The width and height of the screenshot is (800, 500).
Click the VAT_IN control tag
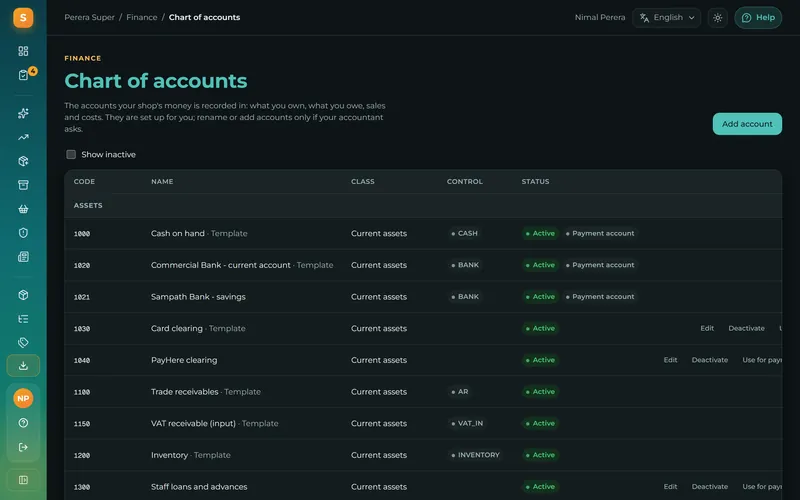point(467,423)
